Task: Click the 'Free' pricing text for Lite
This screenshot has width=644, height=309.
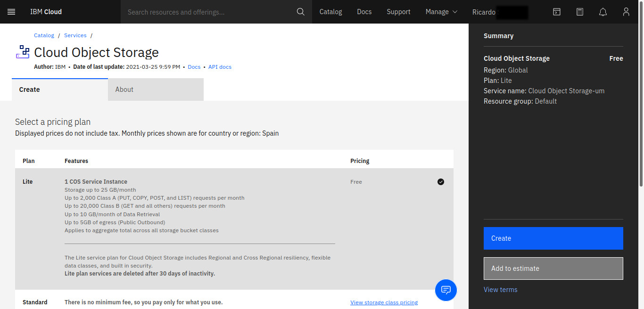Action: click(356, 182)
